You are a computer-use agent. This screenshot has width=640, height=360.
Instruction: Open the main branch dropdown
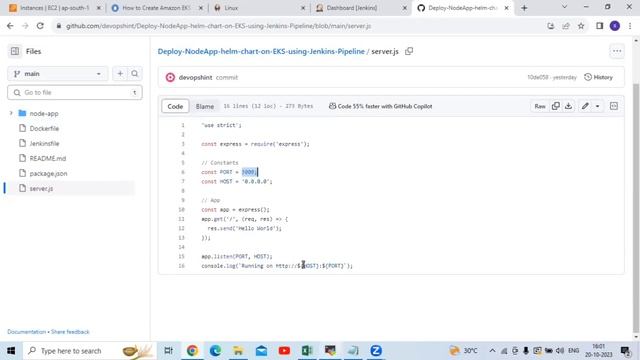[58, 74]
